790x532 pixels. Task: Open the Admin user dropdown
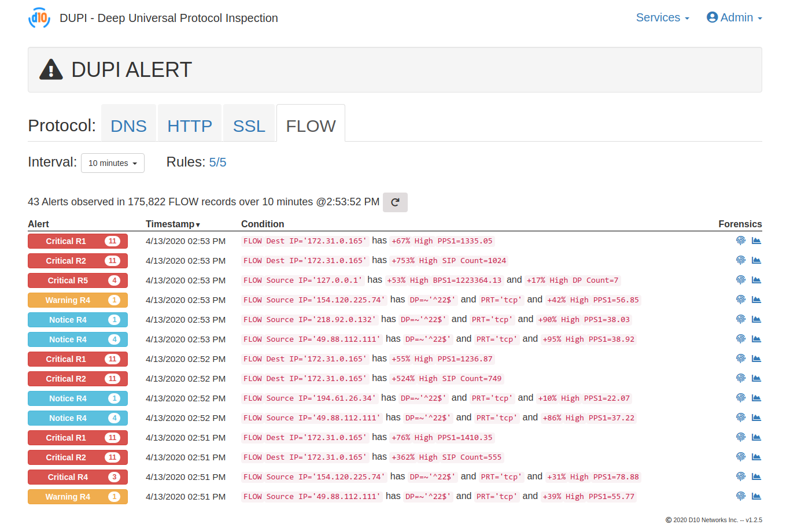click(734, 18)
